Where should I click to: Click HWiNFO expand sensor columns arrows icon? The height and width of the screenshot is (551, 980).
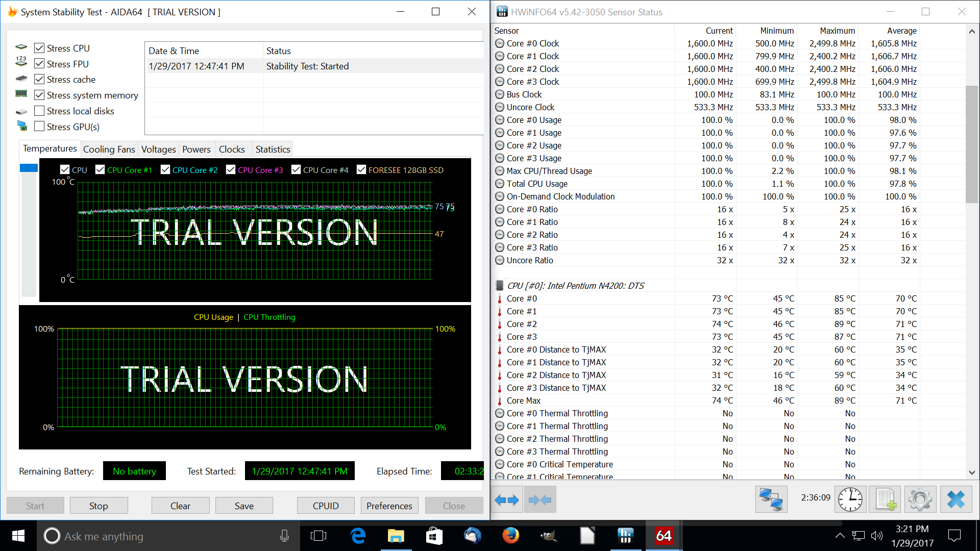(x=507, y=499)
